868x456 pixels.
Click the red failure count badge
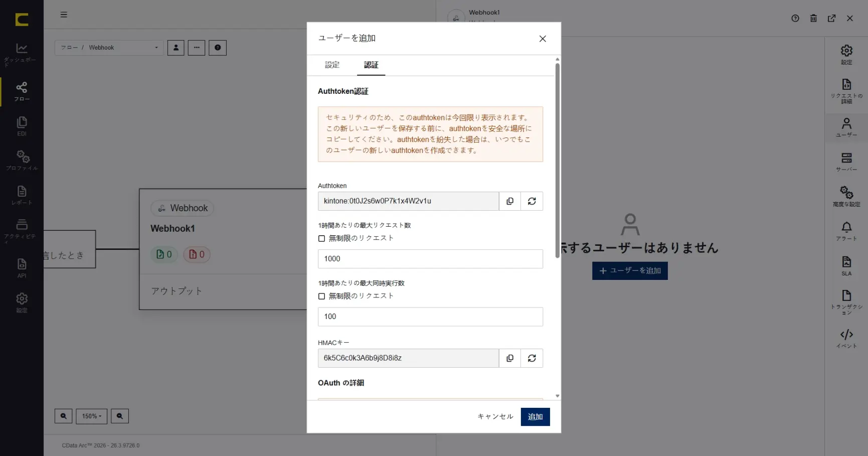tap(197, 254)
